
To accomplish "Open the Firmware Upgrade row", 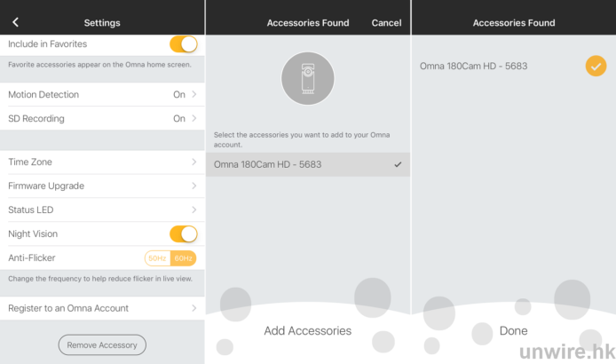I will point(102,186).
